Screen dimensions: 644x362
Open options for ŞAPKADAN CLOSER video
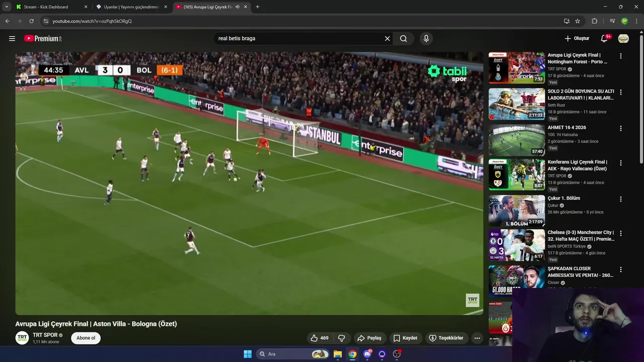pos(620,269)
